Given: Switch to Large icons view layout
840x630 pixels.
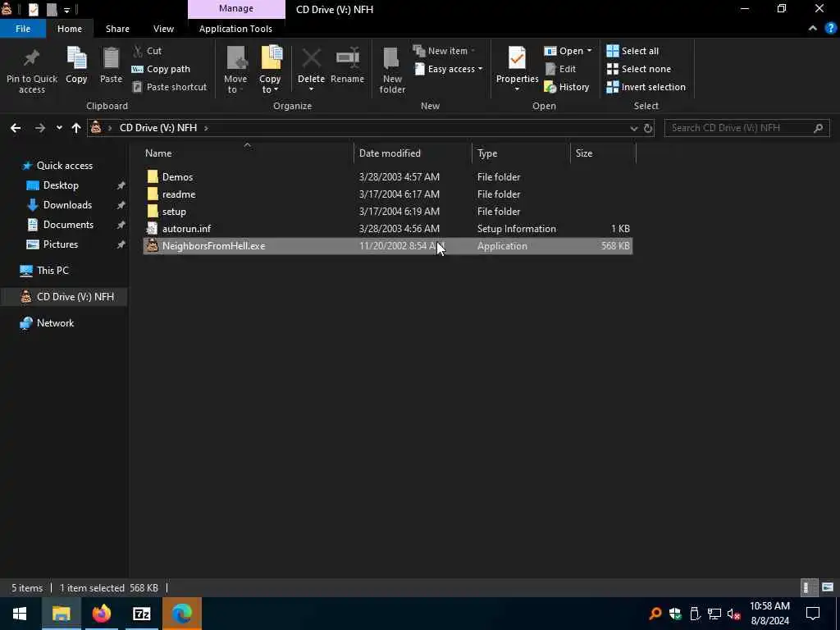Looking at the screenshot, I should (x=828, y=587).
